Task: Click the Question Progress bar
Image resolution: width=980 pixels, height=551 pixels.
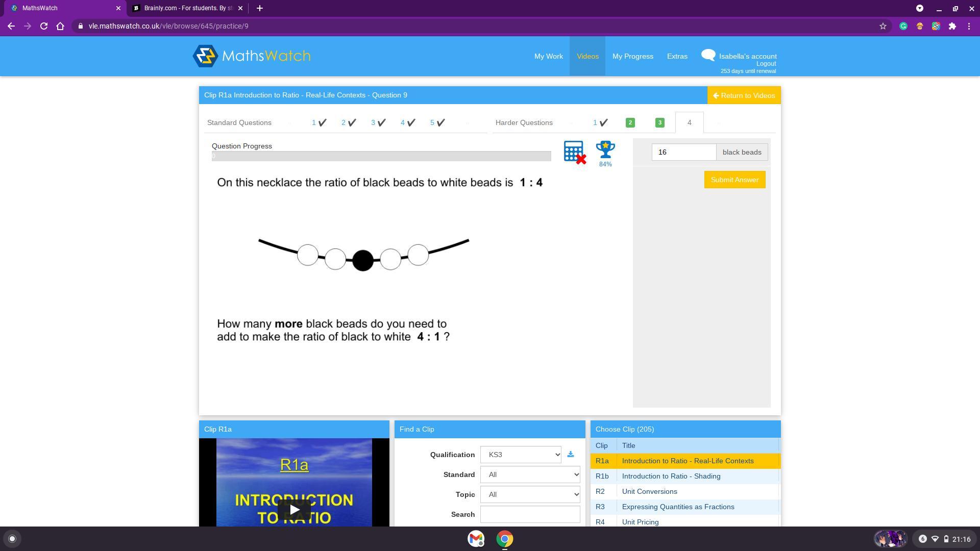Action: tap(381, 156)
